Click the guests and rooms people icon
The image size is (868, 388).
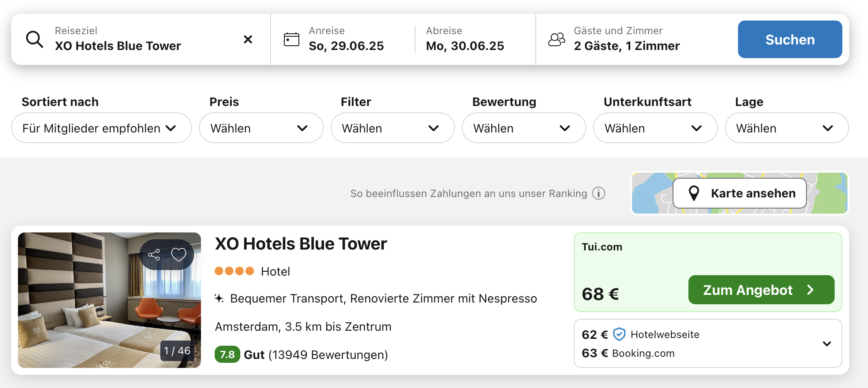557,39
